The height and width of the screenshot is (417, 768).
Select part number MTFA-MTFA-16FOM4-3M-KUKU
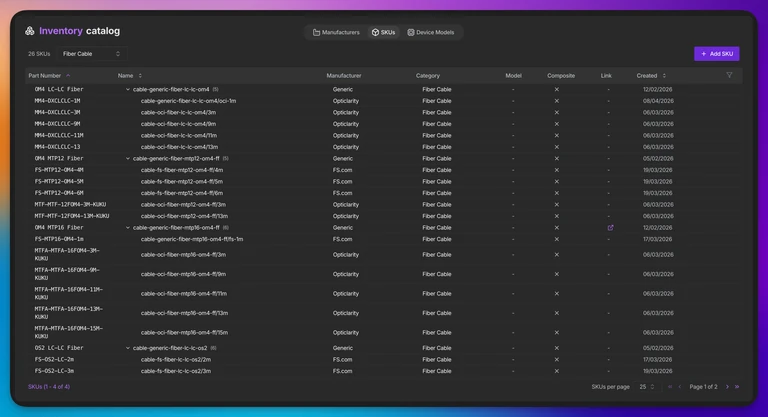coord(67,254)
